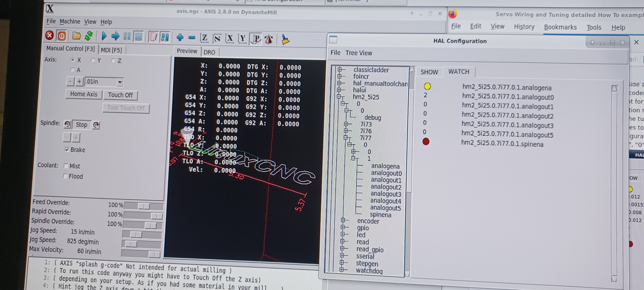Viewport: 644px width, 290px height.
Task: Toggle machine power button
Action: (x=62, y=36)
